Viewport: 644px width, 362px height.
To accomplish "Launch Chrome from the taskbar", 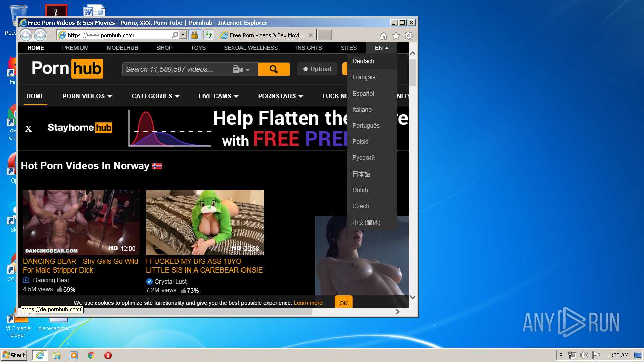I will click(x=91, y=355).
